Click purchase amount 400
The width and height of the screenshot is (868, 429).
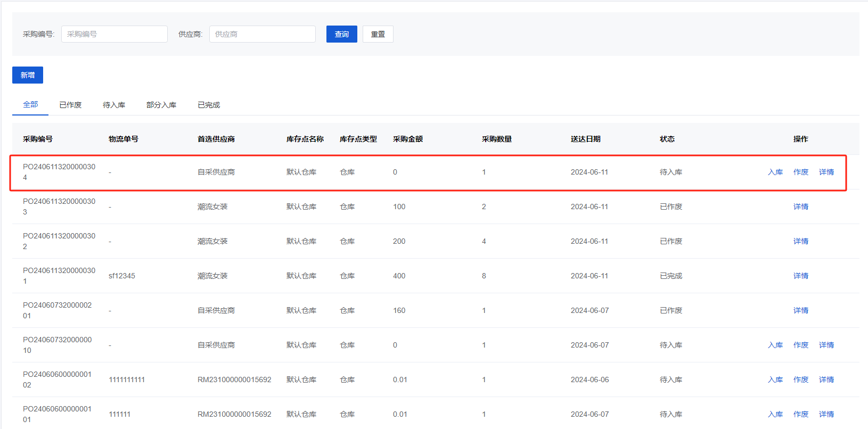click(399, 276)
